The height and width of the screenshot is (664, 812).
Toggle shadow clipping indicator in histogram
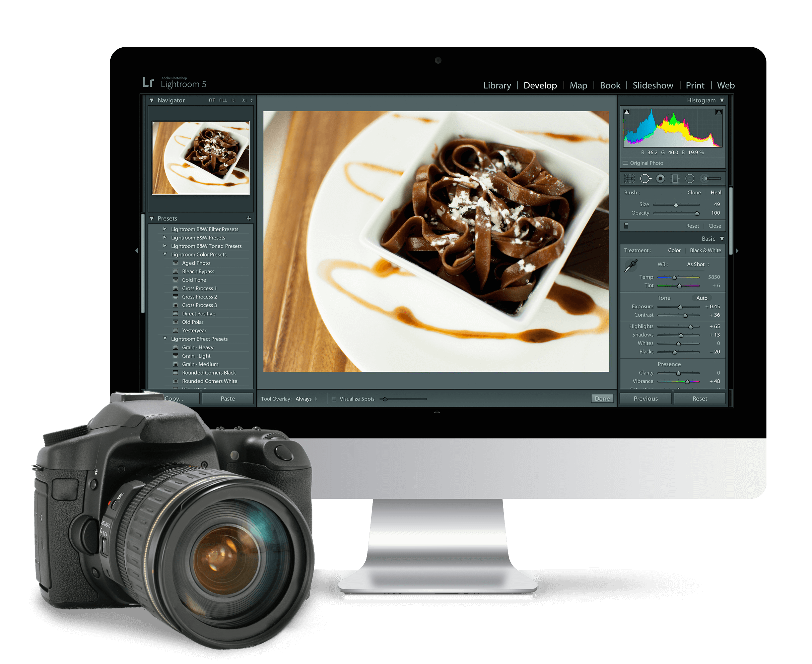pos(626,112)
